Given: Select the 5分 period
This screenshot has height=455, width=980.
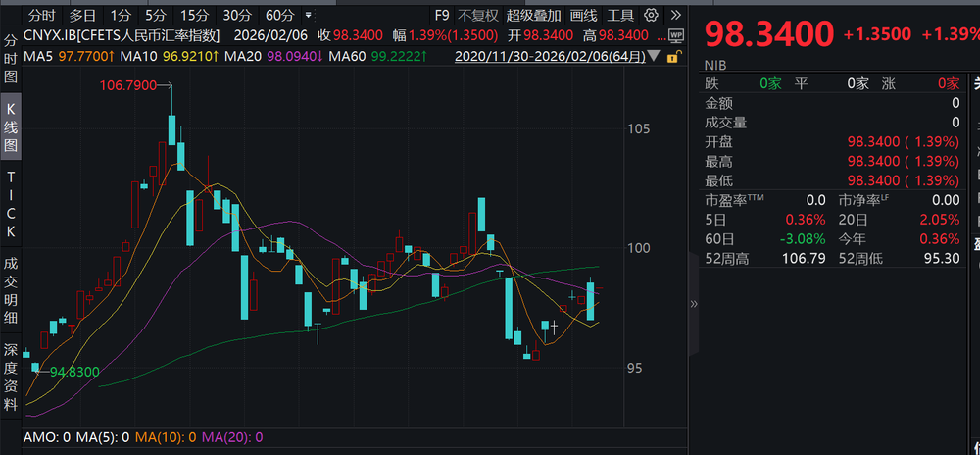Looking at the screenshot, I should (156, 15).
